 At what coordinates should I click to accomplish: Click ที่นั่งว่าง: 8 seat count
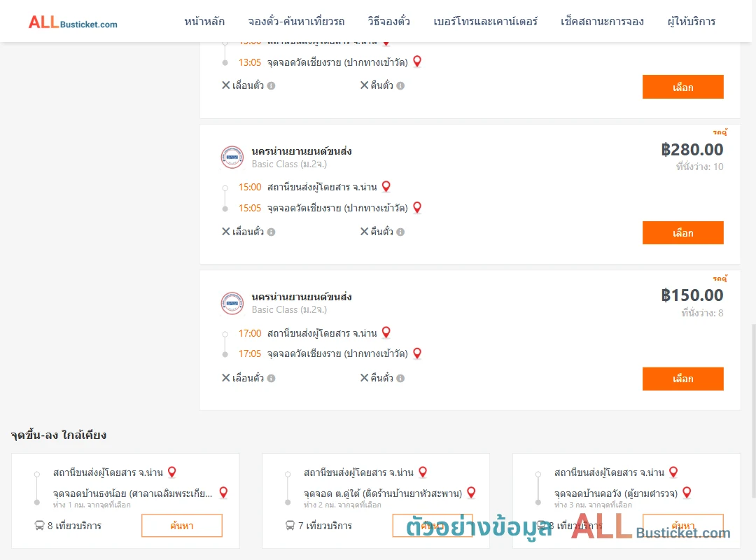[703, 313]
